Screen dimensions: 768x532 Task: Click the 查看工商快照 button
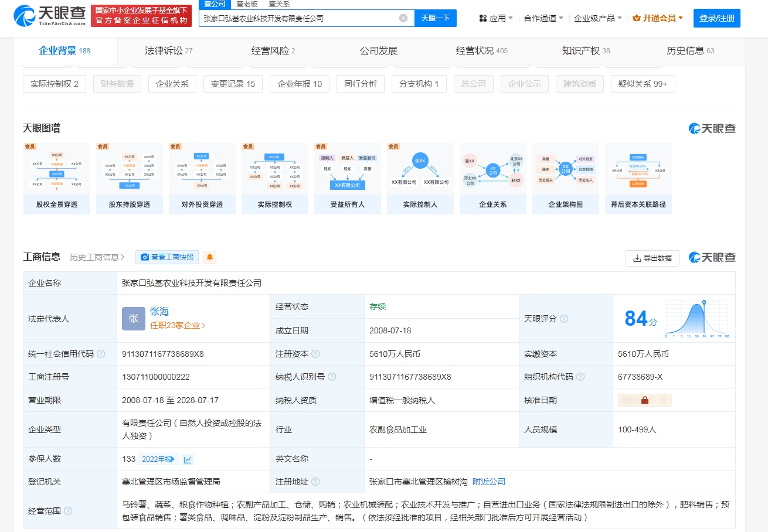tap(167, 257)
